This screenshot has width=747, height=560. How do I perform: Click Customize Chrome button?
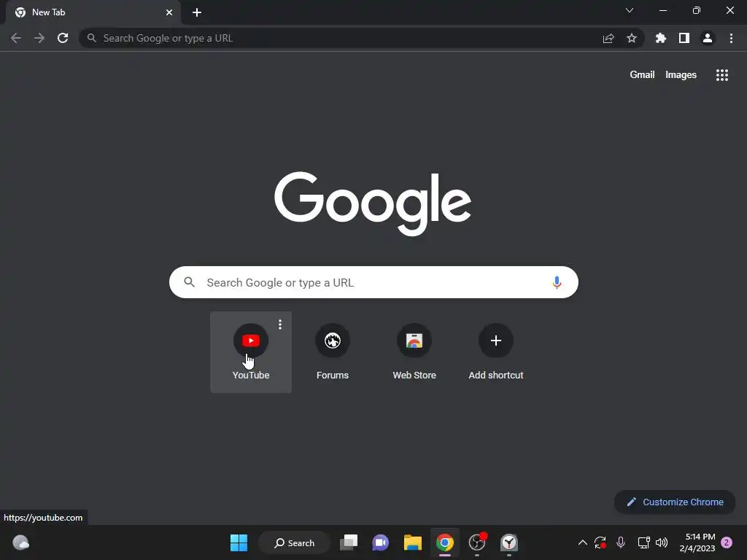tap(675, 502)
